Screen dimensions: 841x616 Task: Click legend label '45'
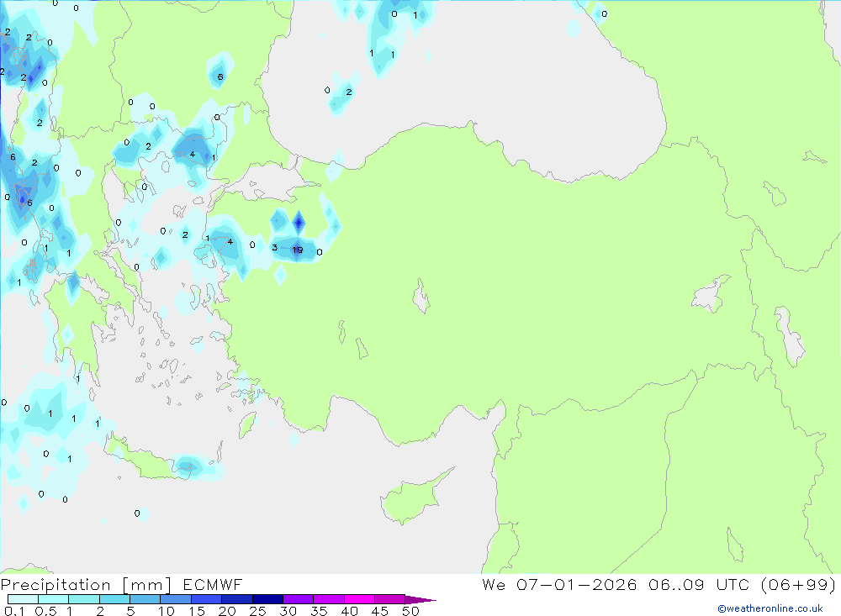tap(380, 611)
